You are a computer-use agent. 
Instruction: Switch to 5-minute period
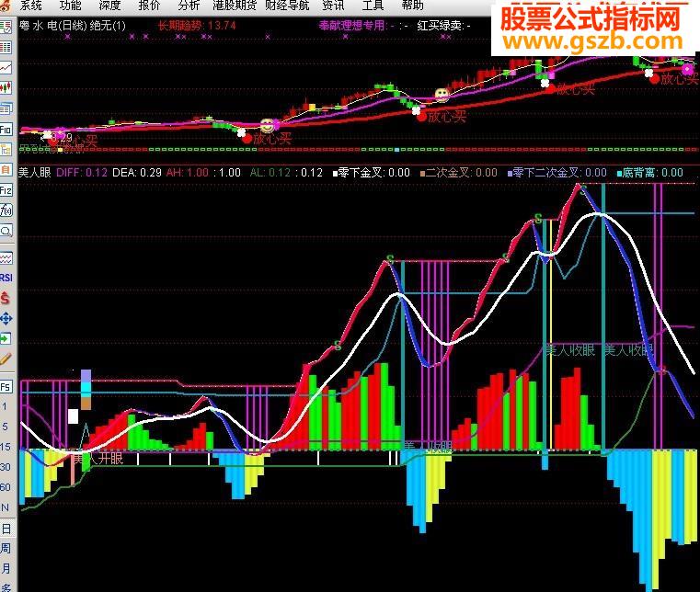[5, 427]
